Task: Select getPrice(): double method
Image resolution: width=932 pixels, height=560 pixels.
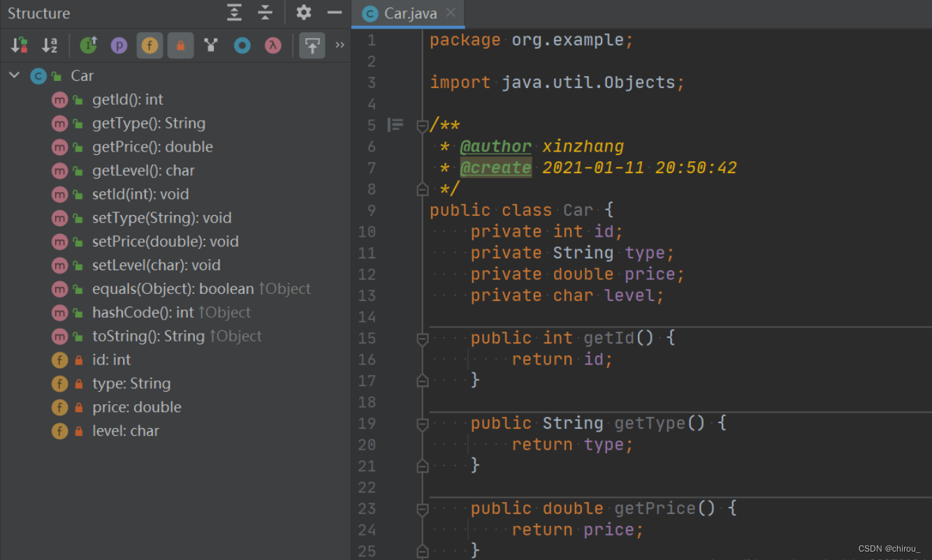Action: point(152,147)
